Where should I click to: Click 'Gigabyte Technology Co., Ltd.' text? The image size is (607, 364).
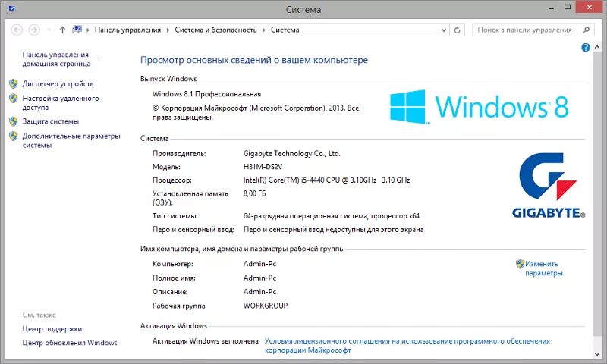point(292,154)
